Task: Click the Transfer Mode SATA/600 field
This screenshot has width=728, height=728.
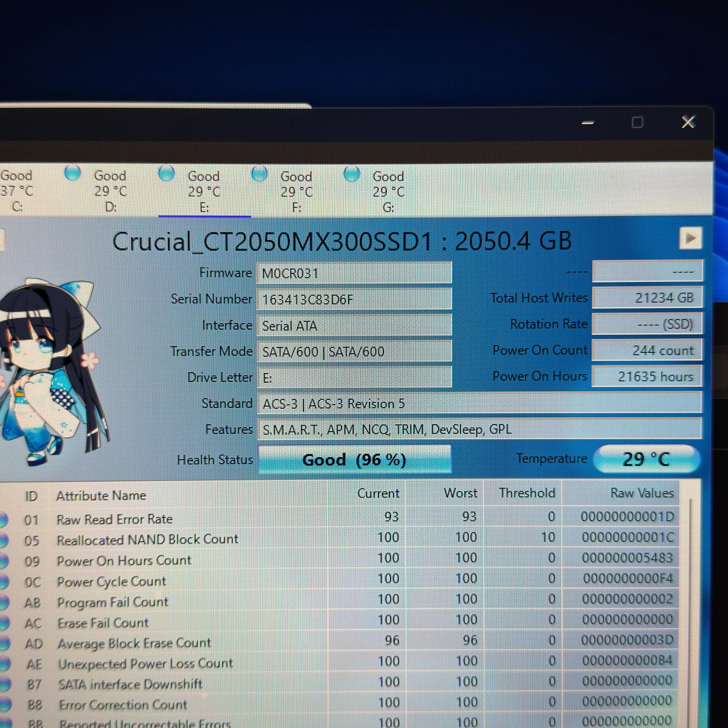Action: [x=354, y=351]
